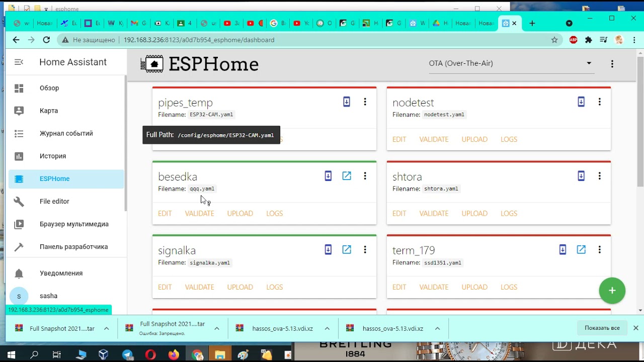The height and width of the screenshot is (362, 644).
Task: Open the term_179 card three-dot menu
Action: (x=599, y=249)
